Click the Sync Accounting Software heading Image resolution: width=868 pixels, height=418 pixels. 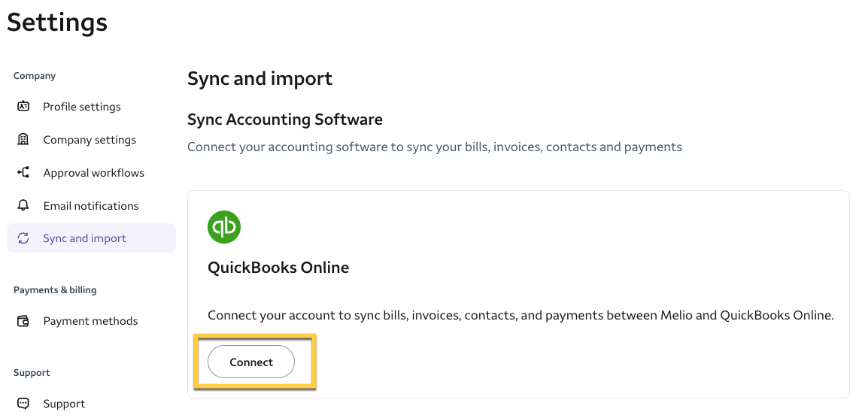(285, 119)
